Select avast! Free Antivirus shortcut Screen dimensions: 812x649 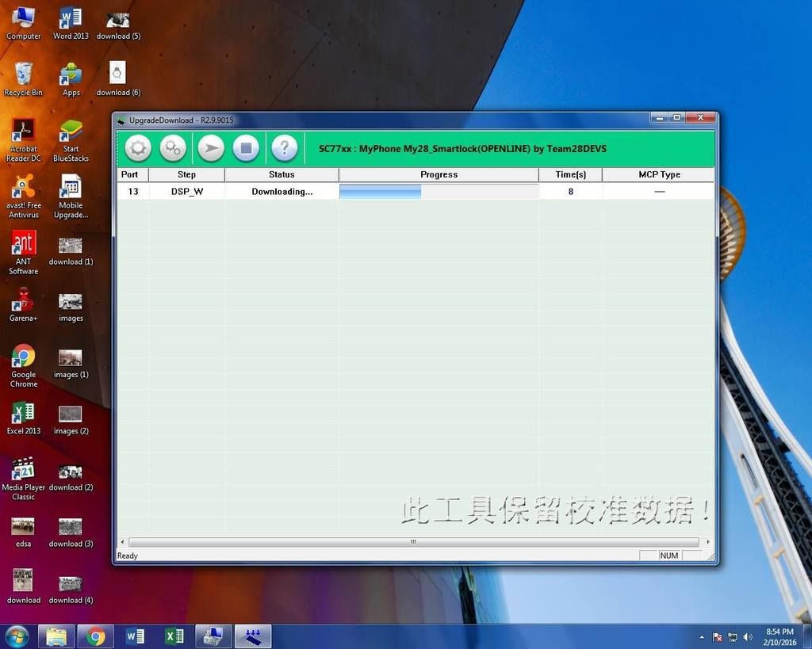pos(24,196)
